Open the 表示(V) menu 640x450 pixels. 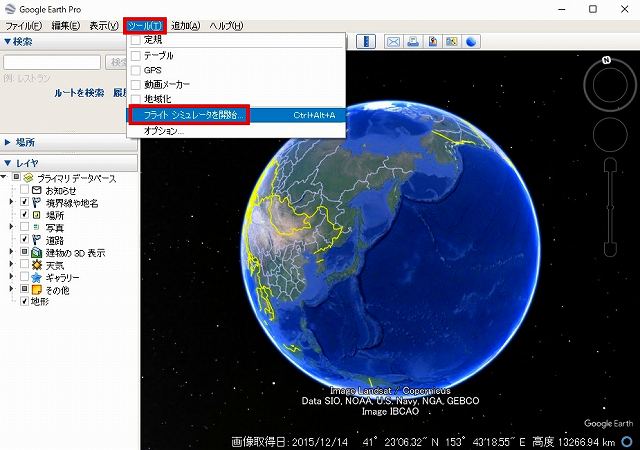(x=104, y=26)
